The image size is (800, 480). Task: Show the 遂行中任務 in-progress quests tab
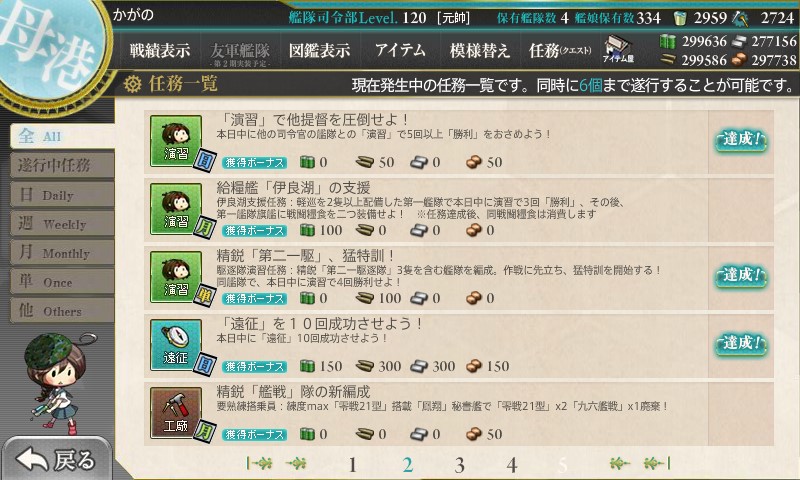[x=62, y=165]
